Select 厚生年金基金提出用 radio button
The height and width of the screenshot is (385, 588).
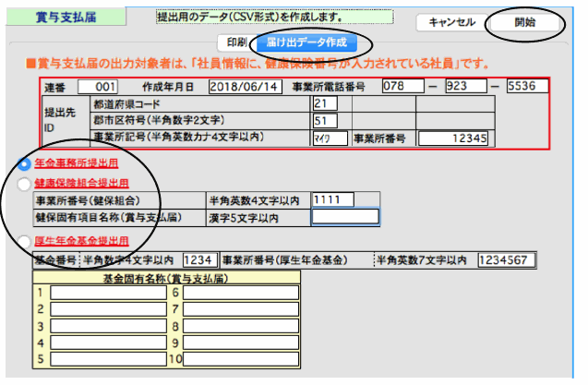click(24, 242)
